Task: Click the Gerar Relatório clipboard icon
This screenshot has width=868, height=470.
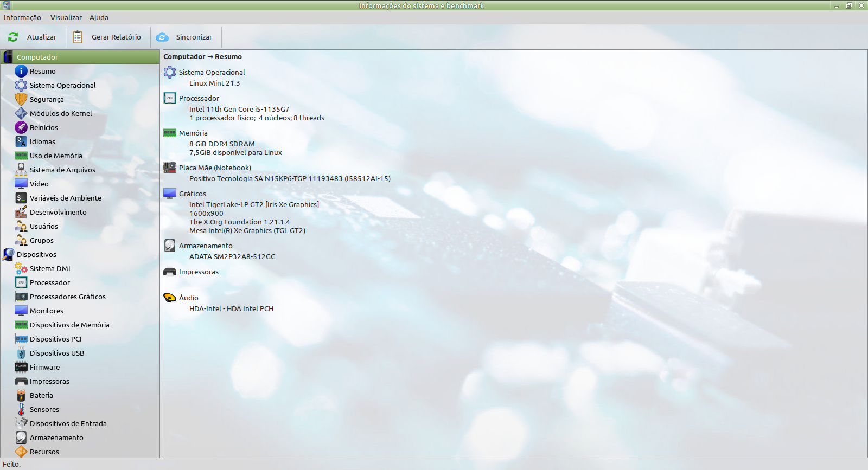Action: pyautogui.click(x=78, y=37)
